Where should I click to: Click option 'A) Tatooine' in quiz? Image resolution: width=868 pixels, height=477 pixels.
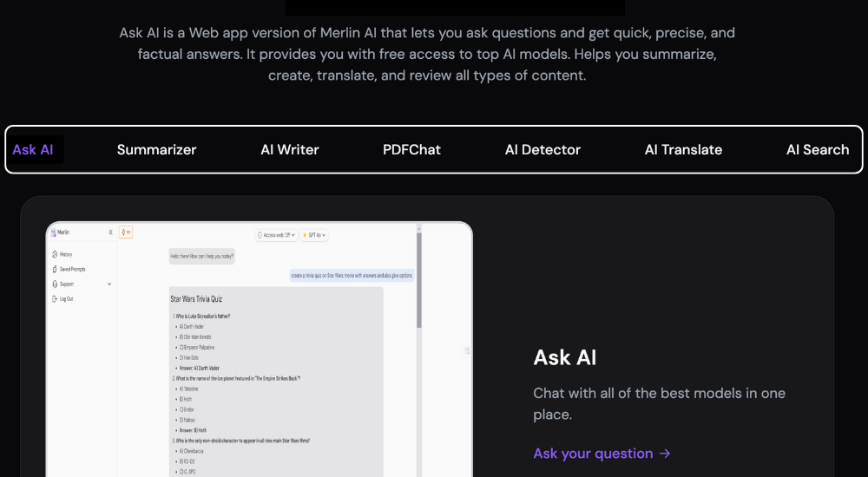188,389
